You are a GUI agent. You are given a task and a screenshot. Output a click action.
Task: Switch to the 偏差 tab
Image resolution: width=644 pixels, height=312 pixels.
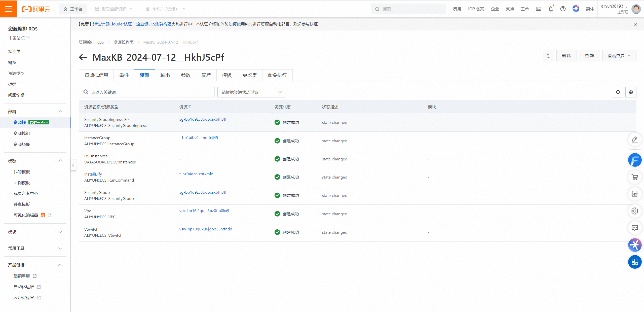[x=206, y=75]
